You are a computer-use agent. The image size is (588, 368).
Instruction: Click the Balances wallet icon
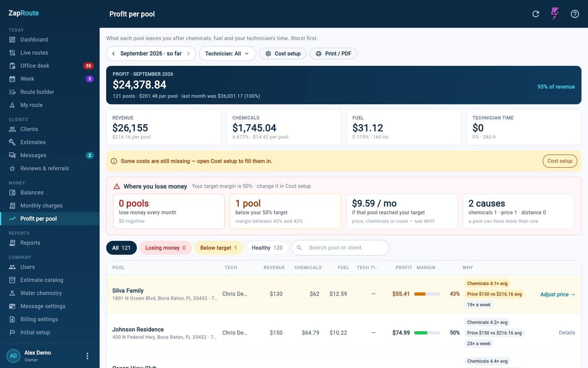coord(13,192)
